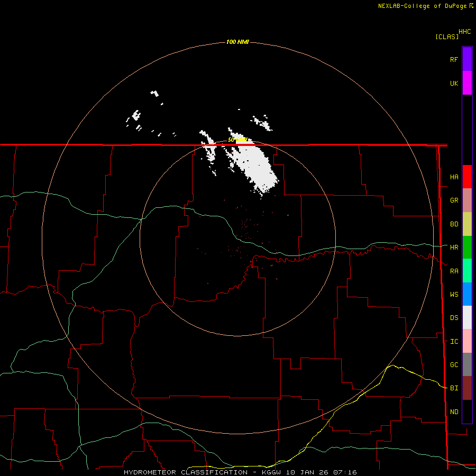Click the HA legend label
This screenshot has height=476, width=476.
tap(454, 177)
